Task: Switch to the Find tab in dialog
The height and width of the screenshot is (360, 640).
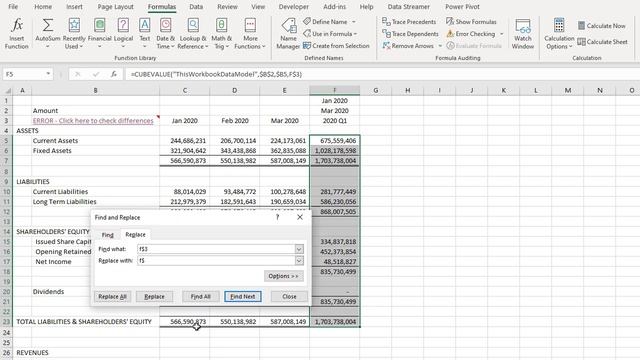Action: pos(107,235)
